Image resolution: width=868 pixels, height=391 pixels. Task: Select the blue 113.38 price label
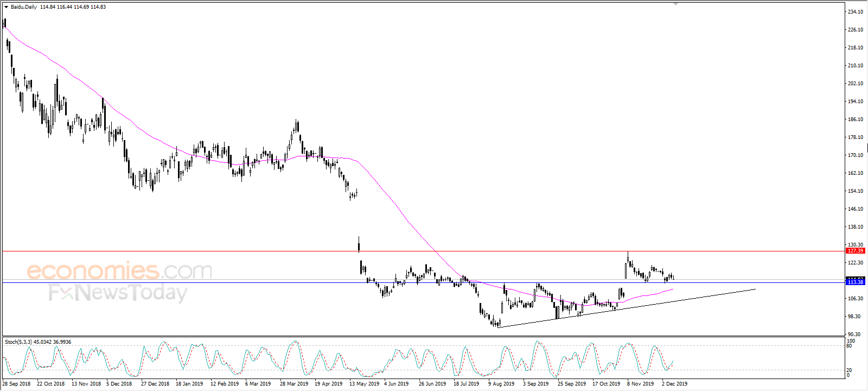coord(856,282)
